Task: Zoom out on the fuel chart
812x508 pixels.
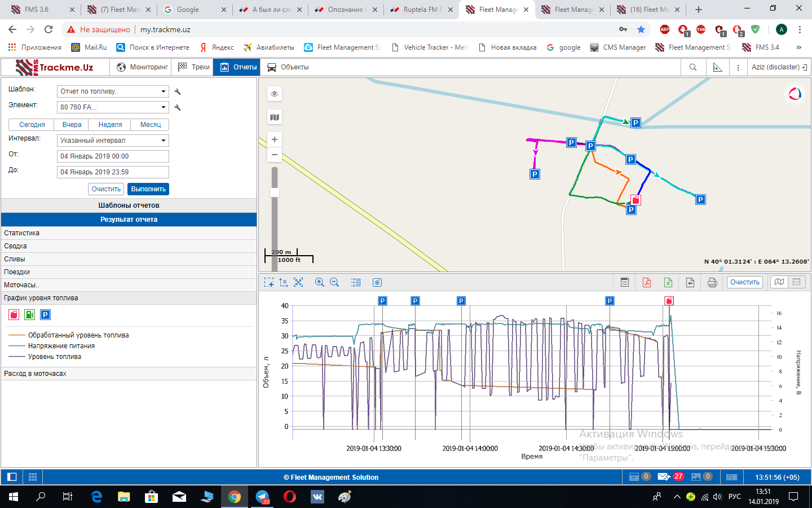Action: click(334, 282)
